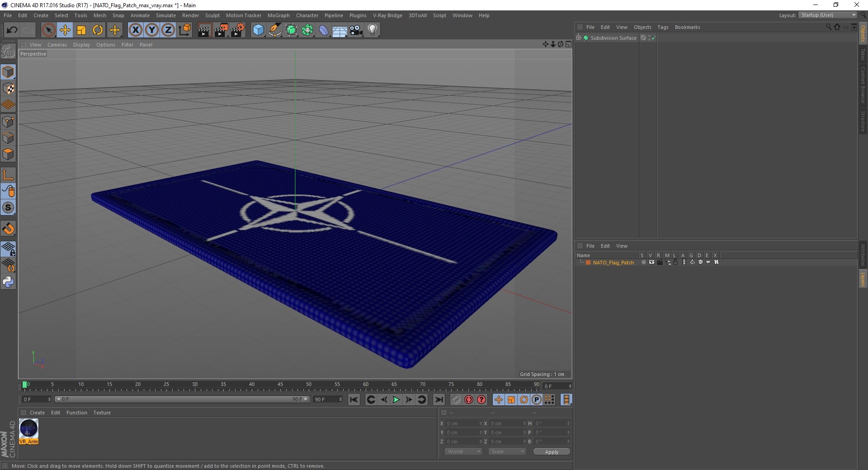
Task: Click the Apply button
Action: click(x=552, y=451)
